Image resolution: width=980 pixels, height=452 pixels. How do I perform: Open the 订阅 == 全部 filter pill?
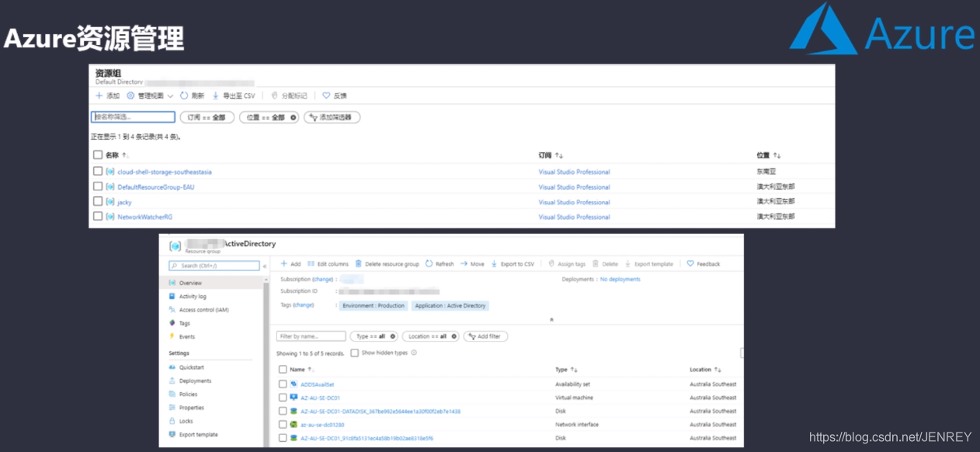(207, 117)
